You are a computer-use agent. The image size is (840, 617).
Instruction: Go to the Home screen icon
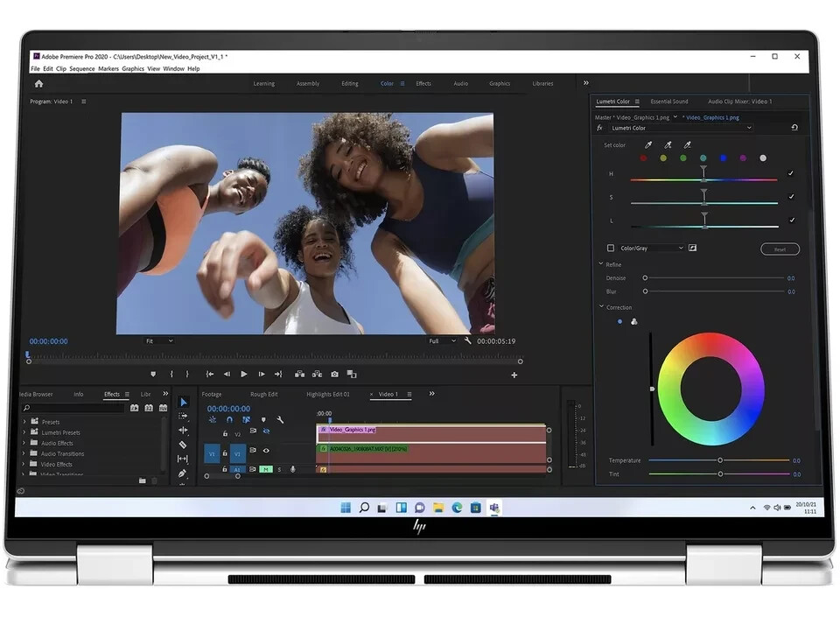38,83
